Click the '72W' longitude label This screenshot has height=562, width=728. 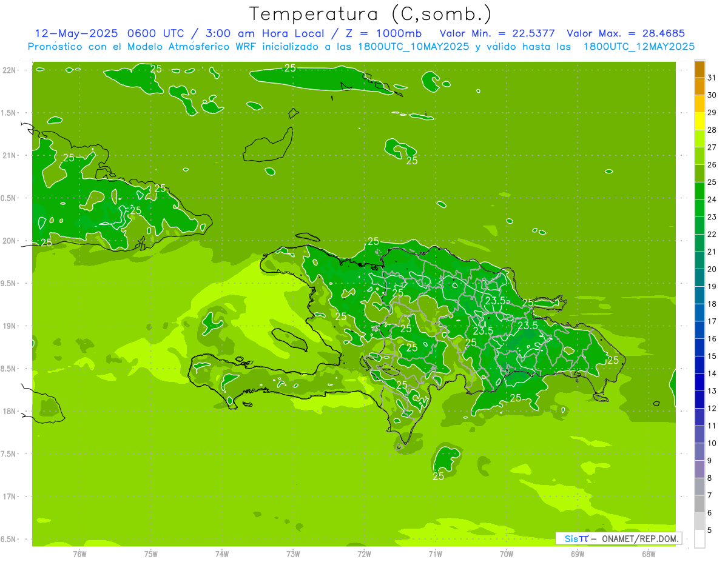pos(364,554)
